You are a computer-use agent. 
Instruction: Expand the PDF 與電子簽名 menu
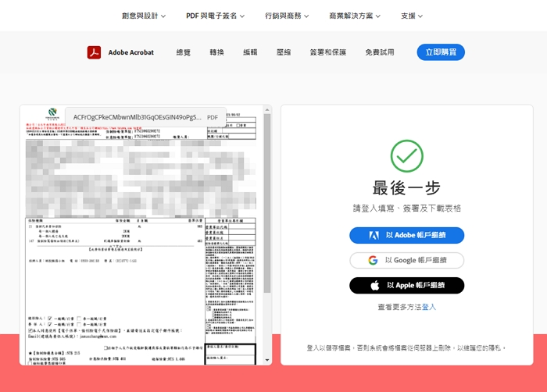(x=215, y=16)
